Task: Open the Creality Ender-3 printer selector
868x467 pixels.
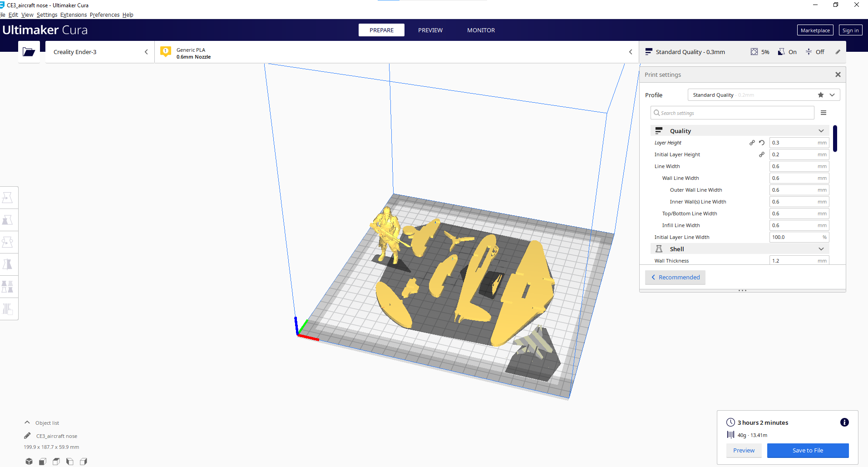Action: pos(100,52)
